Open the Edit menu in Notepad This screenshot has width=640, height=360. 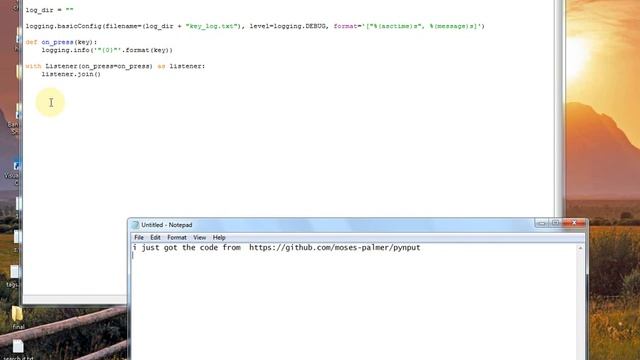pyautogui.click(x=155, y=238)
